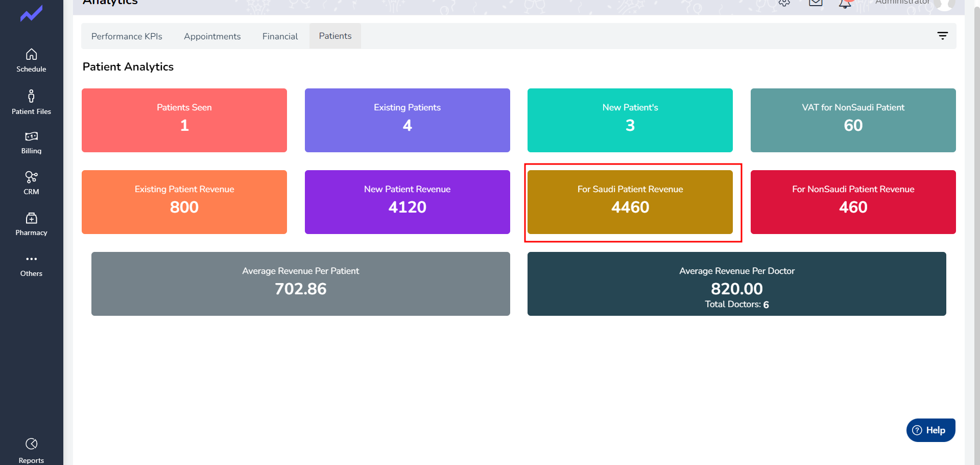Click the New Patient Revenue card
Screen dimensions: 980x465
click(407, 202)
